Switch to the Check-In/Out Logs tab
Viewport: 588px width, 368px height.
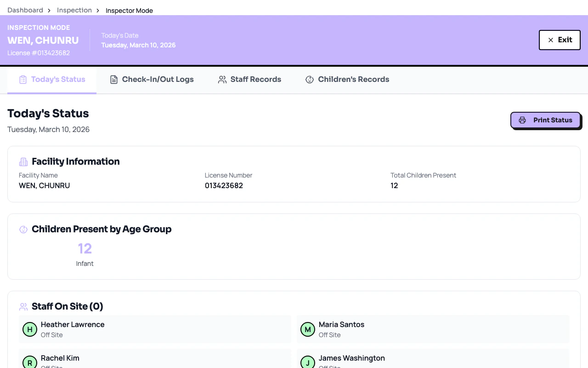coord(152,79)
